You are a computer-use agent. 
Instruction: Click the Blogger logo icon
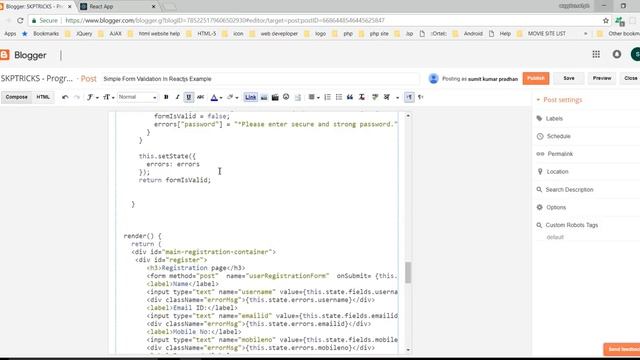[5, 55]
